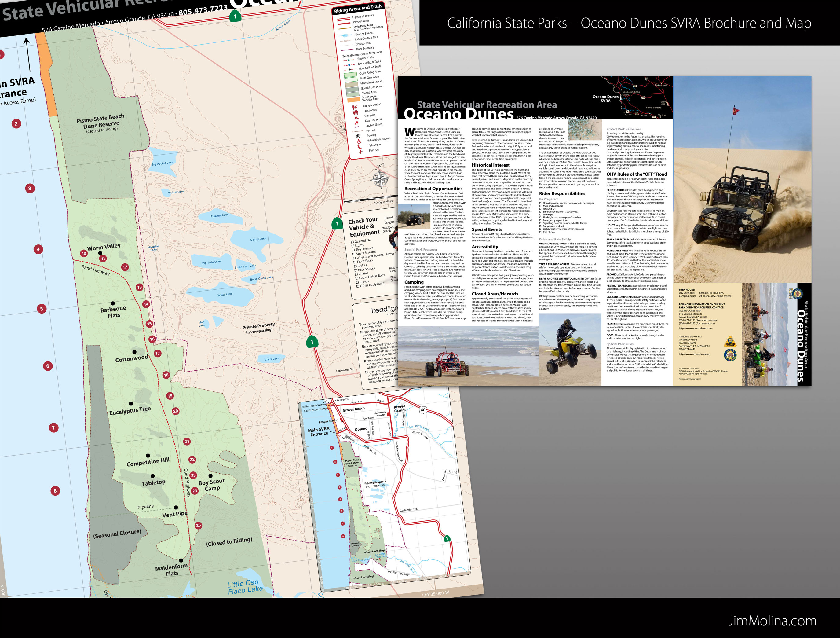This screenshot has width=840, height=638.
Task: Click the Highway 1 shield beside Check Your Vehicle panel
Action: pos(337,224)
